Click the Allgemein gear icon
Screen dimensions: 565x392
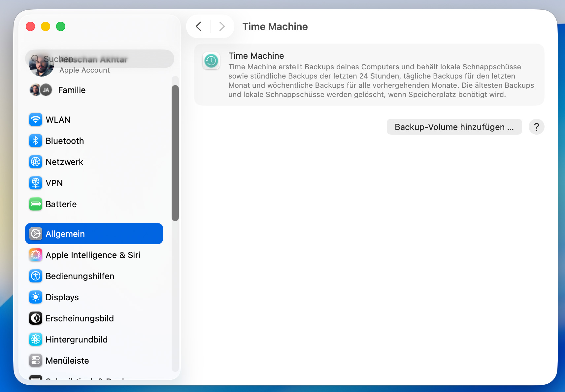click(36, 234)
